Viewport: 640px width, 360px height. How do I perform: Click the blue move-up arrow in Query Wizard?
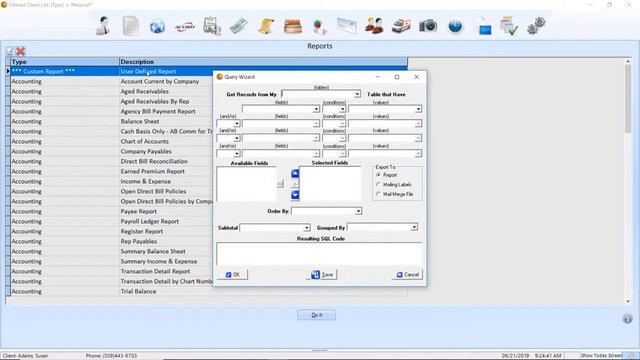295,173
